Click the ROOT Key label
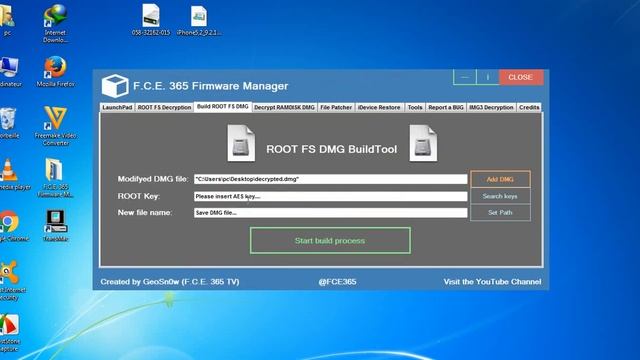This screenshot has width=640, height=360. tap(139, 196)
